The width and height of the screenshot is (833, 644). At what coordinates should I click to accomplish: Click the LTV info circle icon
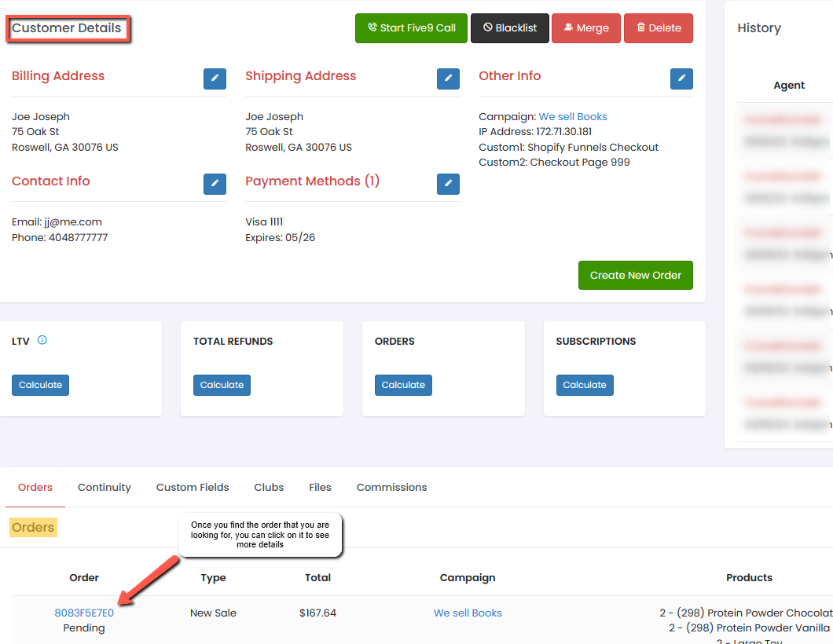42,340
